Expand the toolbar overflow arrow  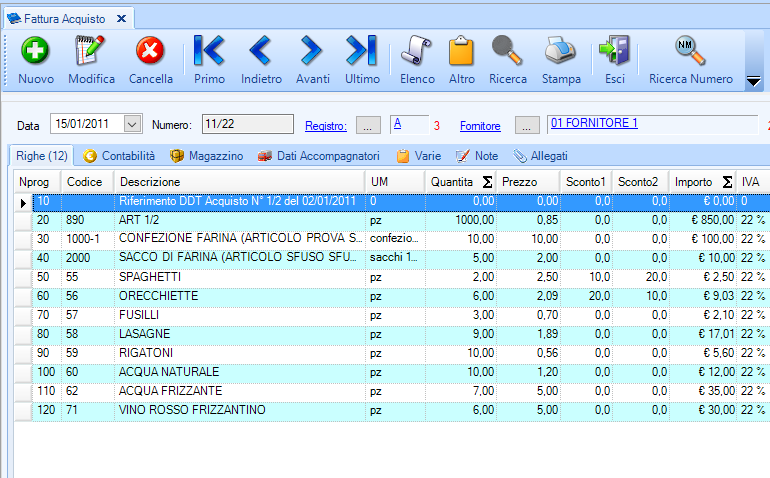pyautogui.click(x=754, y=82)
